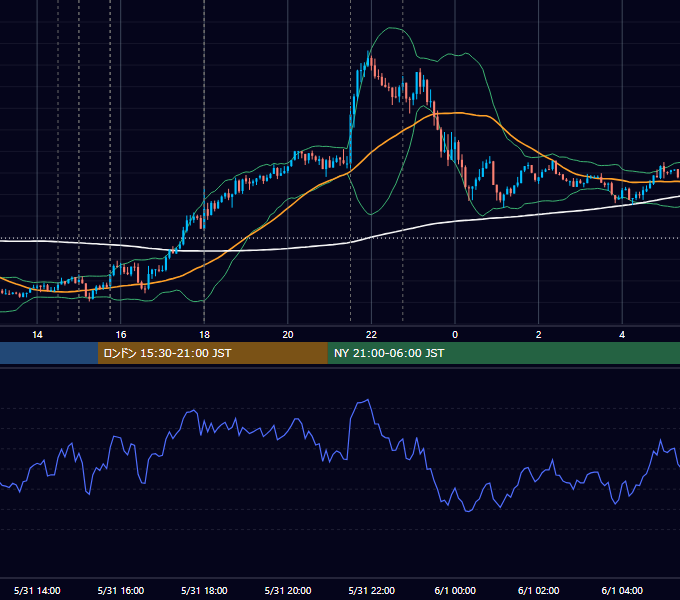Click the 5/31 22:00 date label
The width and height of the screenshot is (680, 600).
(372, 590)
